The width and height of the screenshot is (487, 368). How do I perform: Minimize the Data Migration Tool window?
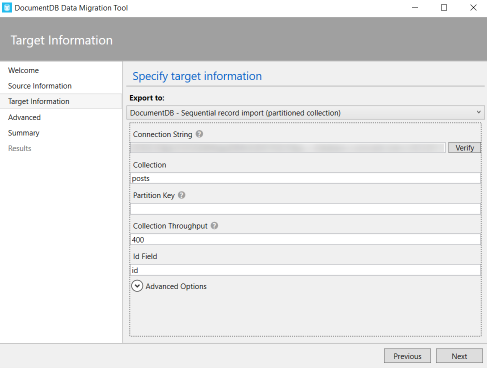pos(415,8)
